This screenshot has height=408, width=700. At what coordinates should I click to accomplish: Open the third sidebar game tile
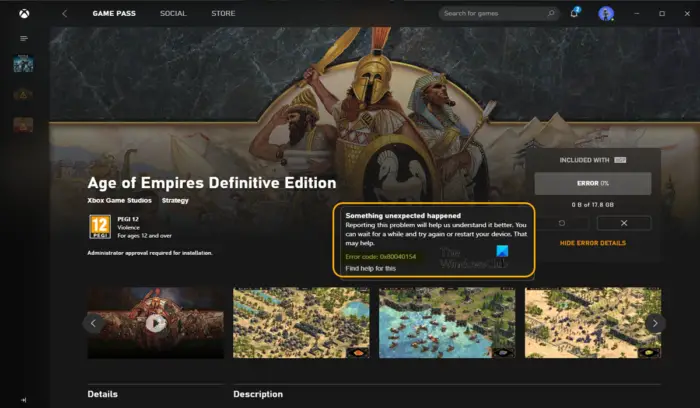[x=23, y=125]
